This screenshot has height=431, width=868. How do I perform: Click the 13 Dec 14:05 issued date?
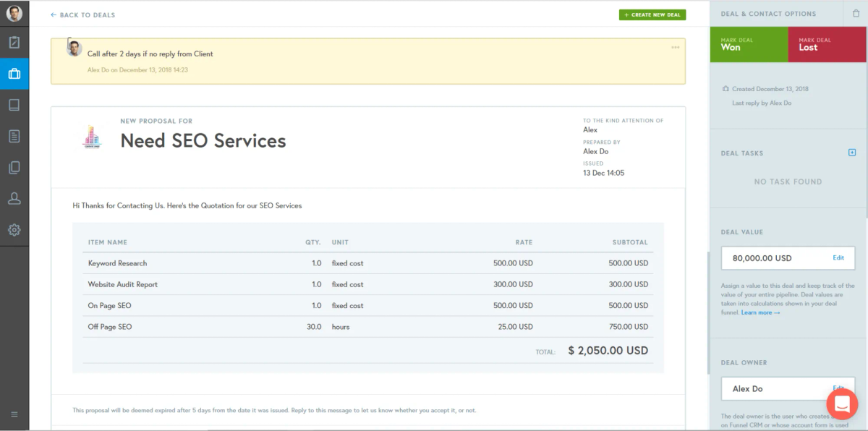tap(604, 173)
